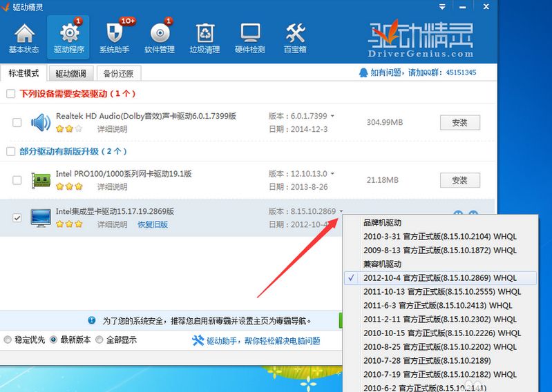Switch to the 驱动微调 tab
The height and width of the screenshot is (392, 552).
click(70, 74)
